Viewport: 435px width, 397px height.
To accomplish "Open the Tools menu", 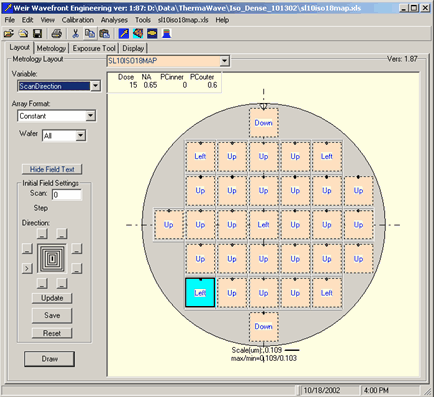I will coord(143,20).
